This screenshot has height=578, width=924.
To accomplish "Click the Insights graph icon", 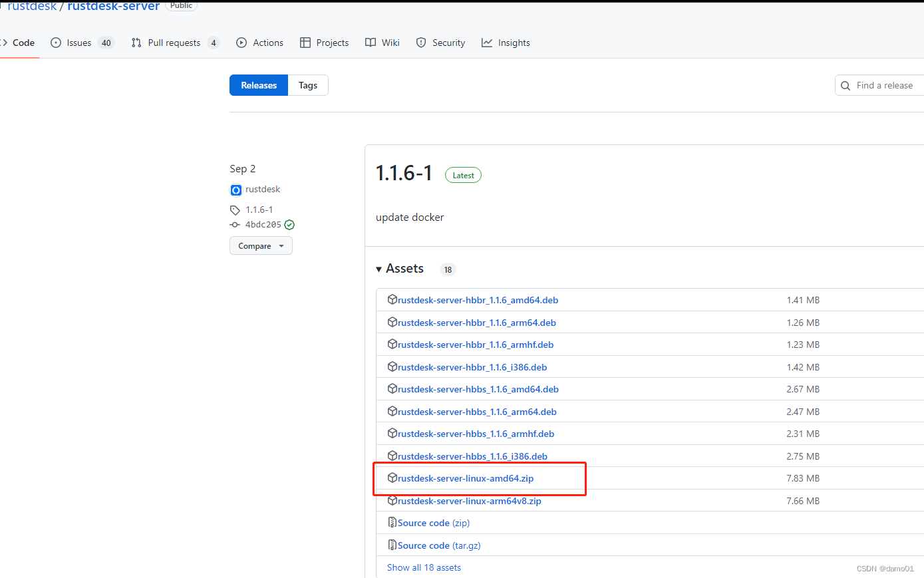I will click(x=487, y=43).
